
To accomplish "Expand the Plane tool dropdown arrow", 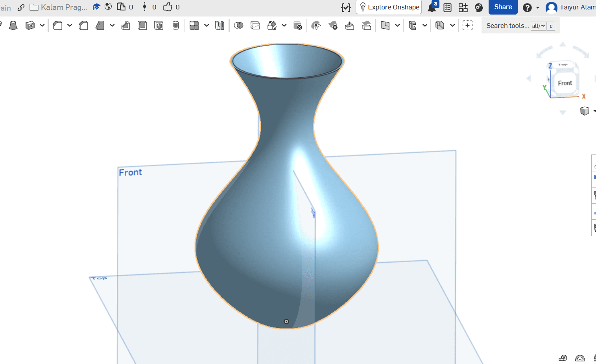I will 397,26.
